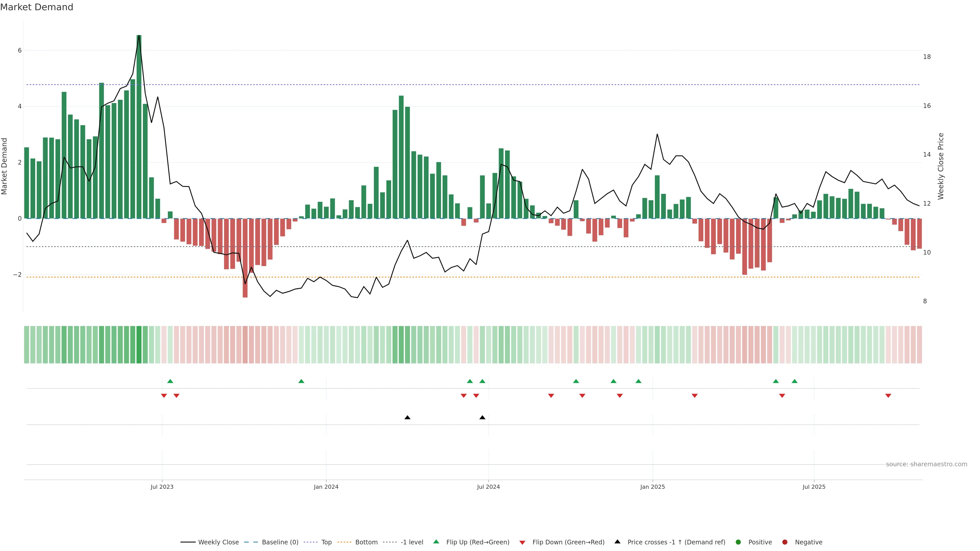Click the Weekly Close Price axis title

[941, 166]
